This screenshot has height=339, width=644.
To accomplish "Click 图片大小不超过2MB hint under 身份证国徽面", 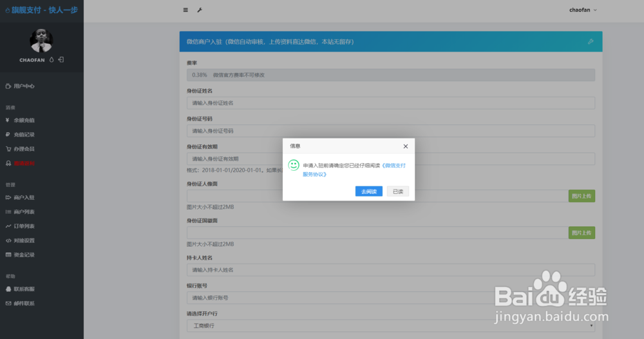I will [x=211, y=244].
